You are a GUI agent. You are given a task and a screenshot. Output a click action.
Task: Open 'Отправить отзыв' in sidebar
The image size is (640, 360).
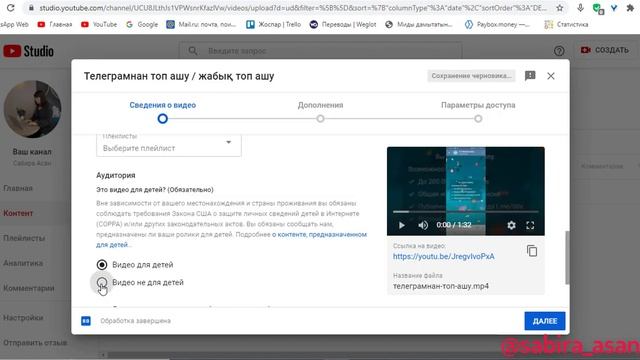pyautogui.click(x=35, y=342)
